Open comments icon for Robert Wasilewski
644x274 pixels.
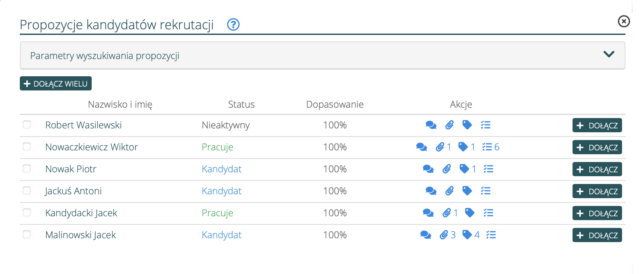coord(431,125)
